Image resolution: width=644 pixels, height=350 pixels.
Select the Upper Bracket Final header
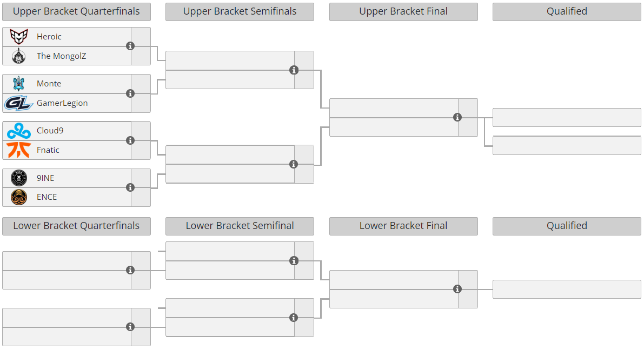click(x=403, y=11)
